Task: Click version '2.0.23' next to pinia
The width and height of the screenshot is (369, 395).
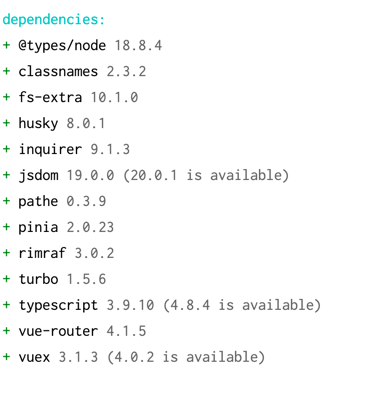Action: coord(90,227)
